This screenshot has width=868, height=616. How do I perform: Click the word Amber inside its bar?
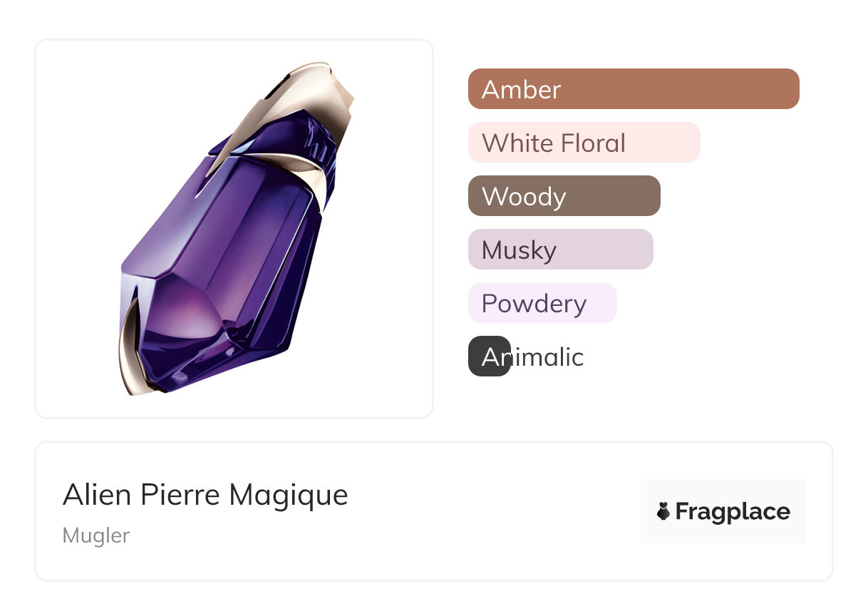(521, 90)
